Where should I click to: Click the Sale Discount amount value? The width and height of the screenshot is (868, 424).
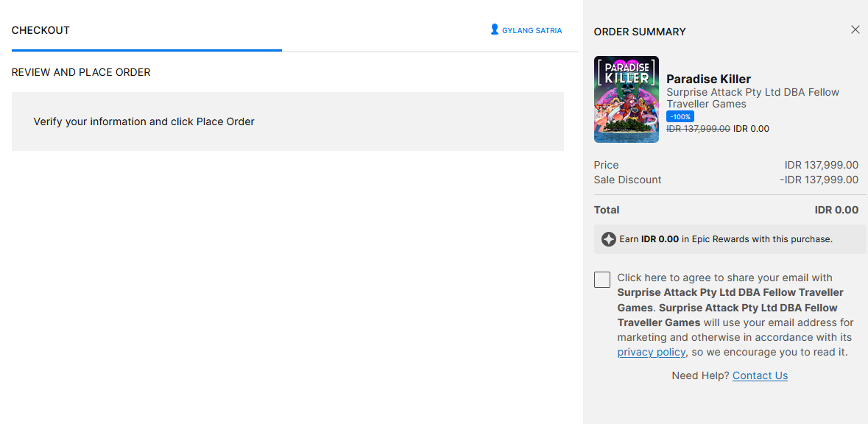[x=819, y=180]
